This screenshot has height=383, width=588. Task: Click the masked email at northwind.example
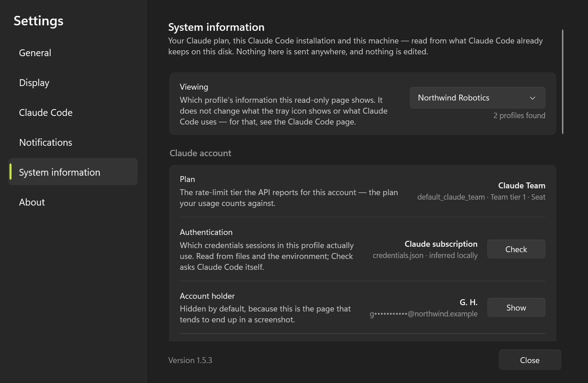(x=423, y=314)
